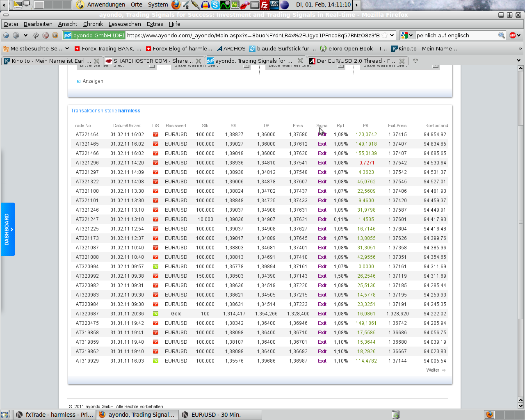
Task: Open the Forex Trading BANK bookmark
Action: click(108, 48)
